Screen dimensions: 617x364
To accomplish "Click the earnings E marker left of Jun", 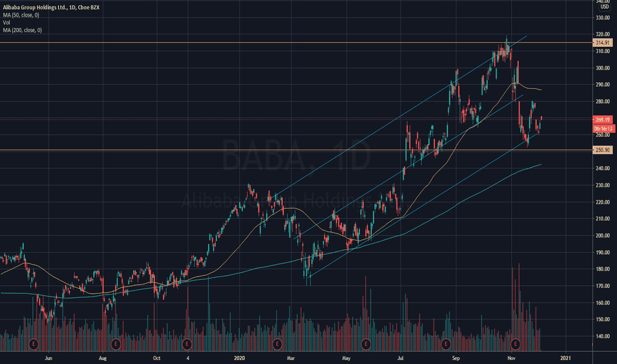I will click(x=34, y=344).
